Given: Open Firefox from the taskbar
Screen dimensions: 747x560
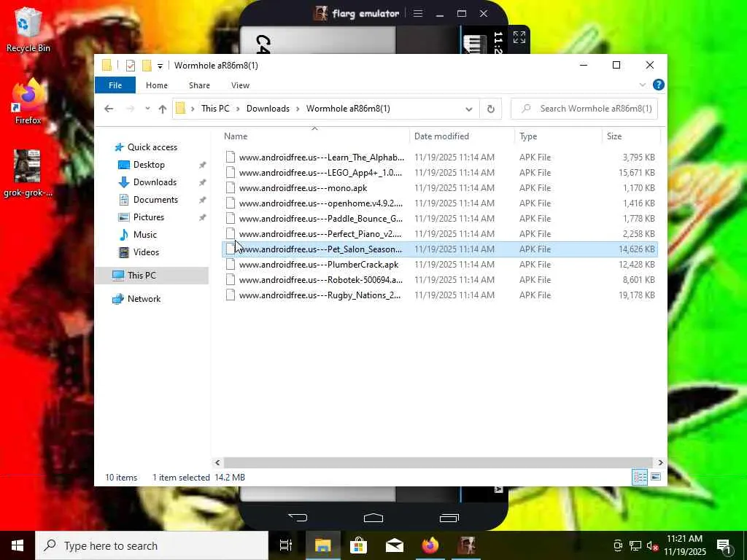Looking at the screenshot, I should pos(430,545).
